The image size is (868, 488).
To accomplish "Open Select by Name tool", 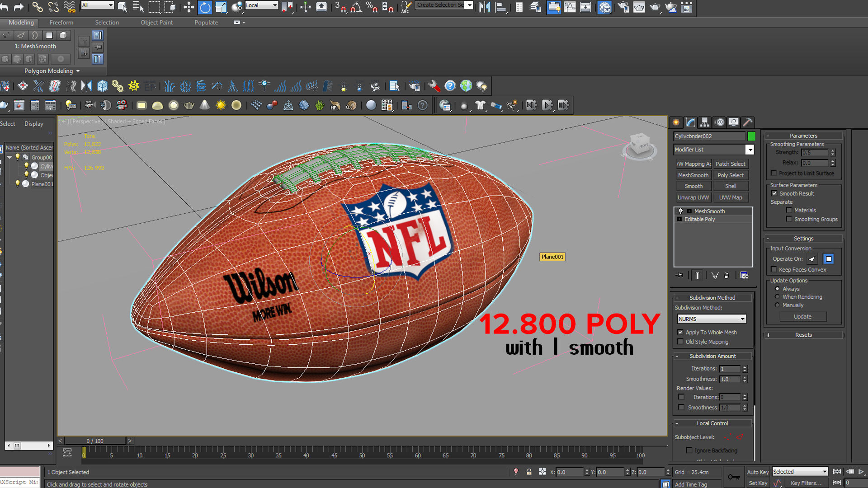I will [x=138, y=7].
